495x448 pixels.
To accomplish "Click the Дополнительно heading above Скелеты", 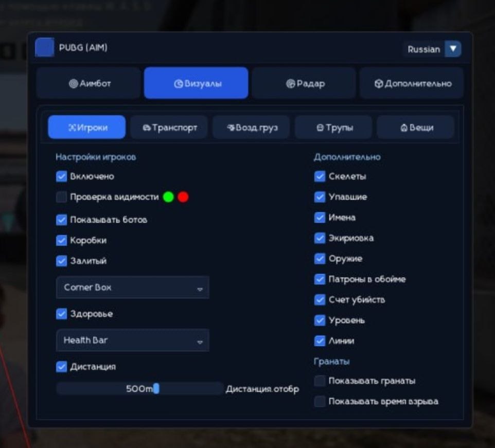I will 347,157.
